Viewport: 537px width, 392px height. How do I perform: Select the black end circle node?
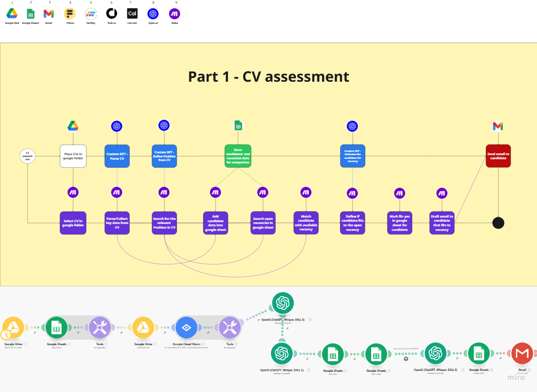498,223
